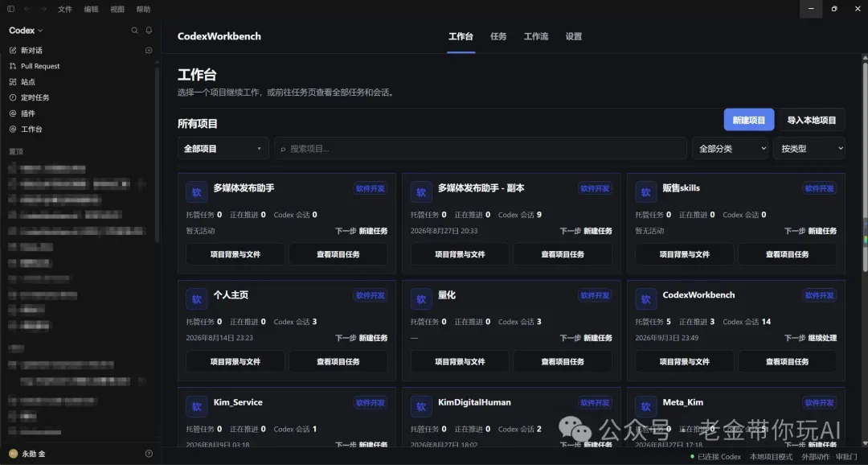Switch to the 工作流 tab
868x465 pixels.
pyautogui.click(x=536, y=36)
